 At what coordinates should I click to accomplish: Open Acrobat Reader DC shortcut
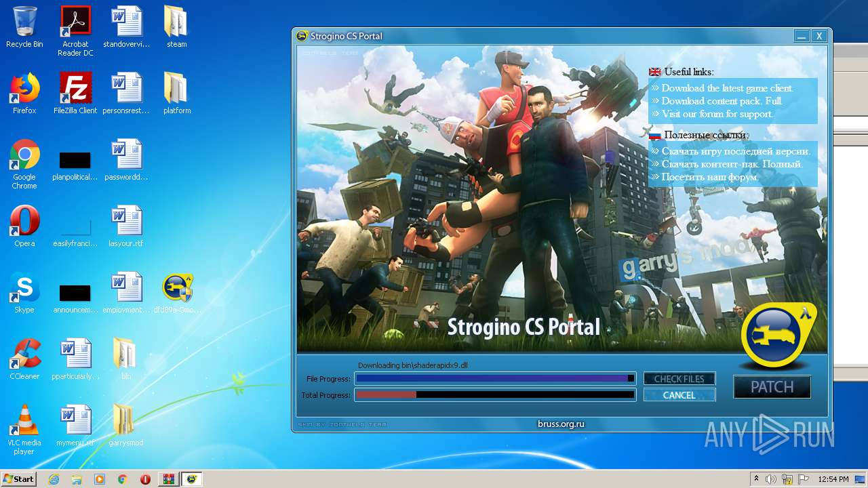pyautogui.click(x=75, y=31)
